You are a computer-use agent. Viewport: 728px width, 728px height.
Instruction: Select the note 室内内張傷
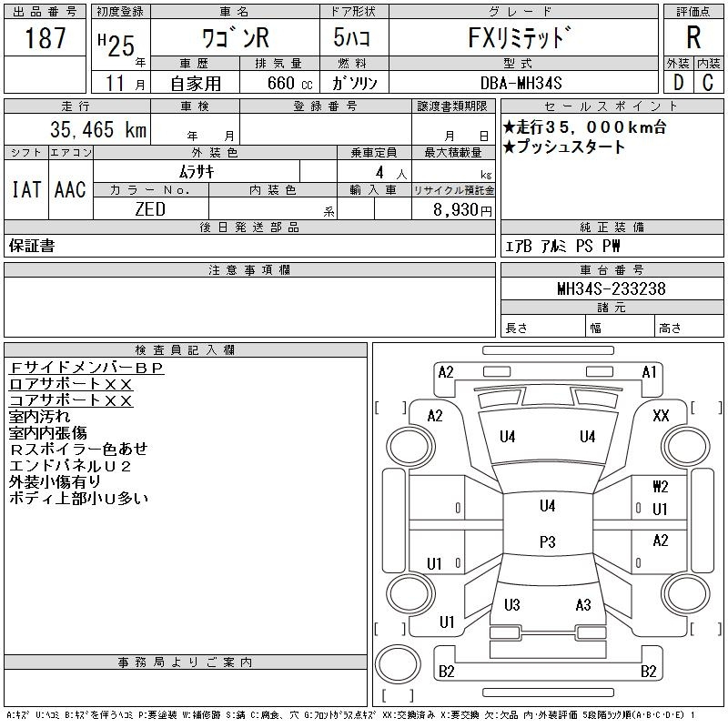point(48,432)
